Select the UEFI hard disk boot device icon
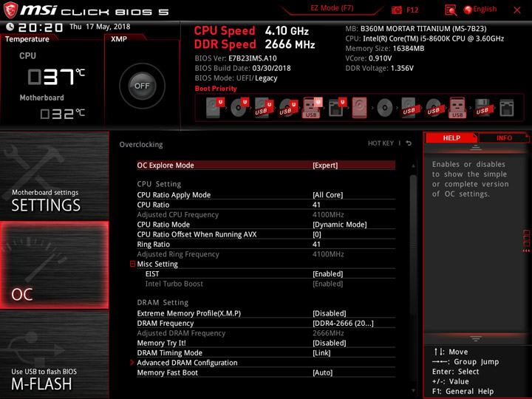Viewport: 532px width, 399px height. click(215, 108)
